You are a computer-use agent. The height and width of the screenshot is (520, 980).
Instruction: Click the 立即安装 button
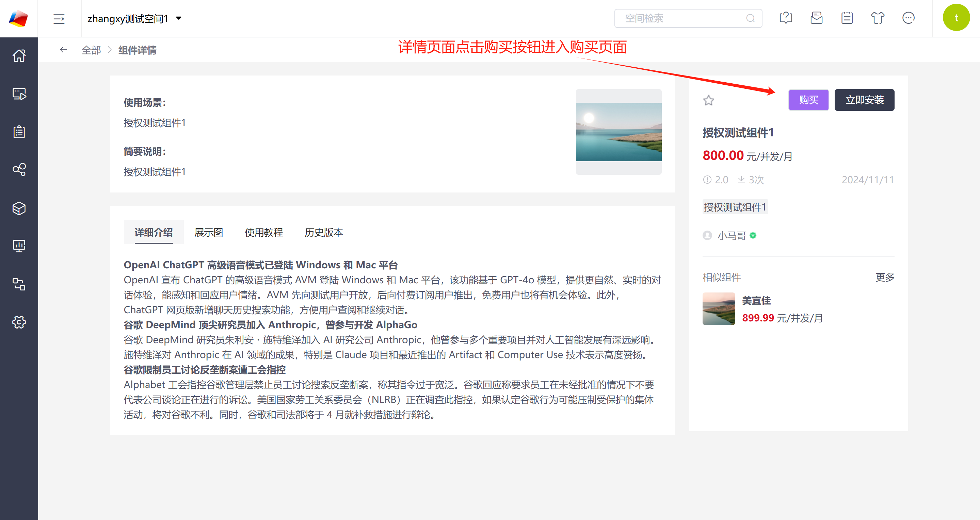coord(864,100)
